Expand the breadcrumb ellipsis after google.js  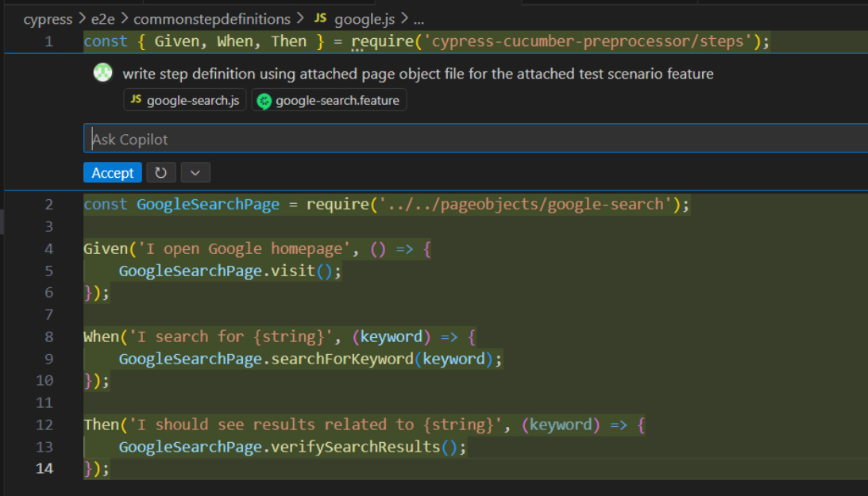click(x=419, y=18)
